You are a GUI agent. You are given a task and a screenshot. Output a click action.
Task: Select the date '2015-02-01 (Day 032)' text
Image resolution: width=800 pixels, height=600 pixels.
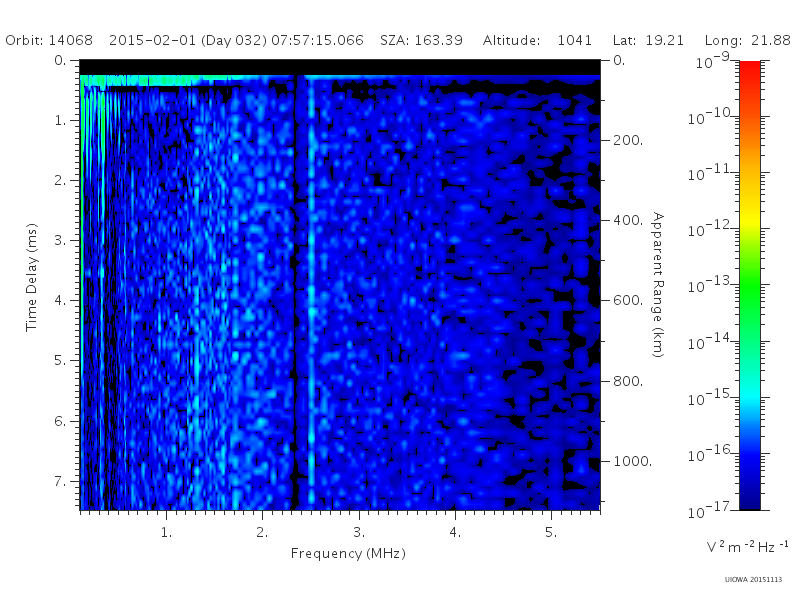coord(188,40)
